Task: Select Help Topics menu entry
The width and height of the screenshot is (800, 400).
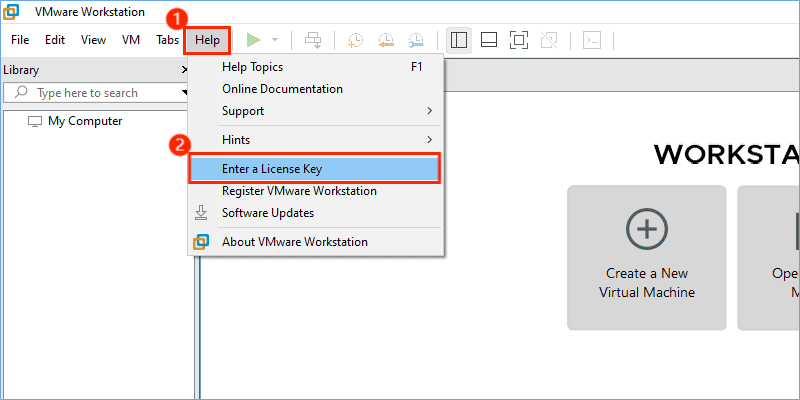Action: [x=316, y=67]
